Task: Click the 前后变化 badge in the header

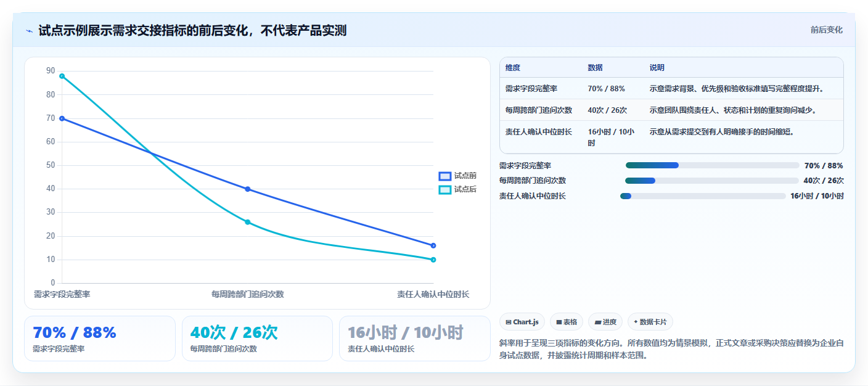Action: (826, 30)
